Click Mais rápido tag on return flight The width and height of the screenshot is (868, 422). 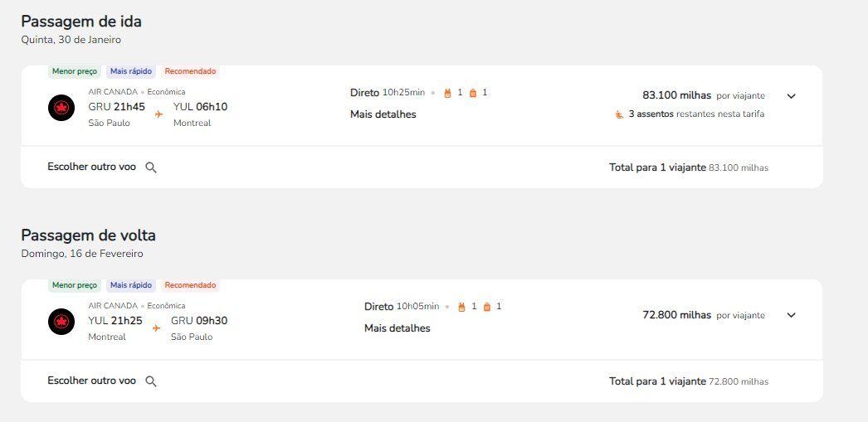pos(131,285)
